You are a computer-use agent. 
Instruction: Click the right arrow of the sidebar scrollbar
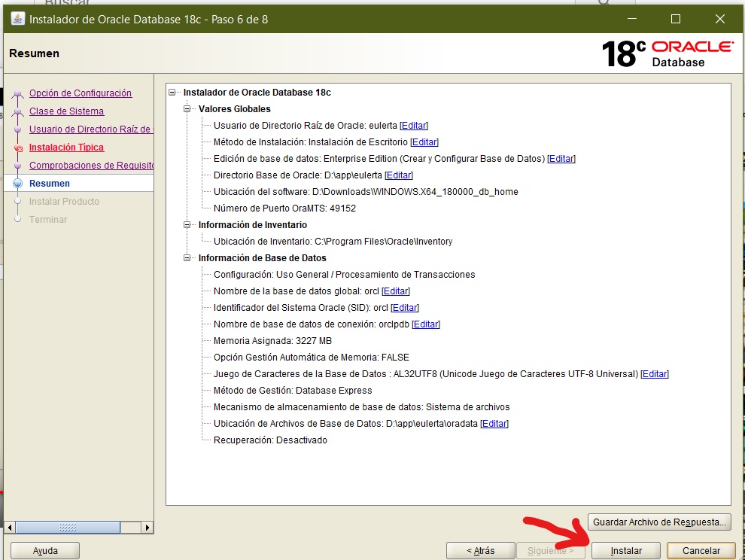click(147, 528)
